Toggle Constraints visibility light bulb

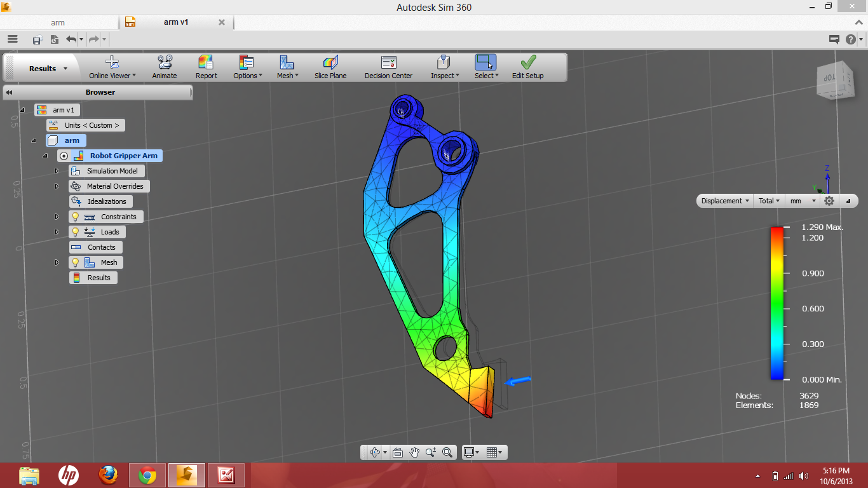76,217
